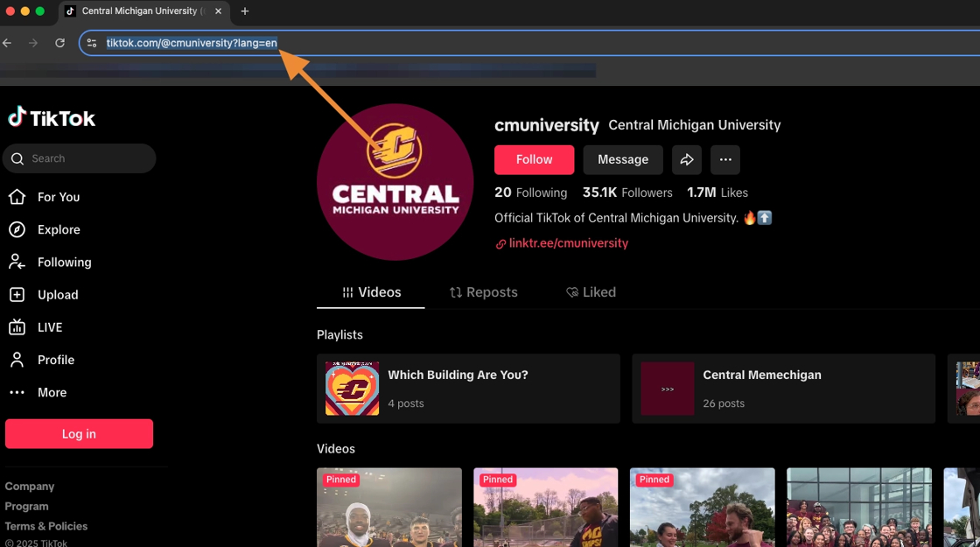Open the second pinned video at sunset
This screenshot has width=980, height=547.
(x=546, y=508)
